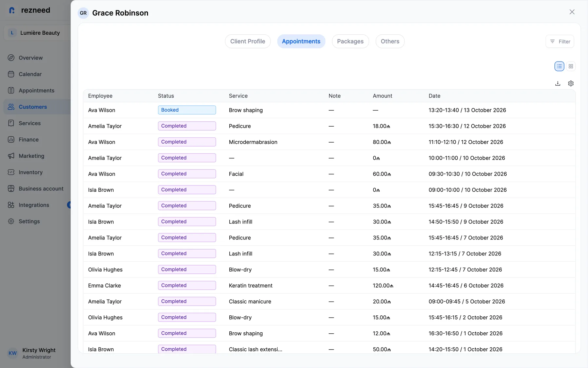The width and height of the screenshot is (588, 368).
Task: Click the Finance chart icon
Action: click(x=11, y=140)
